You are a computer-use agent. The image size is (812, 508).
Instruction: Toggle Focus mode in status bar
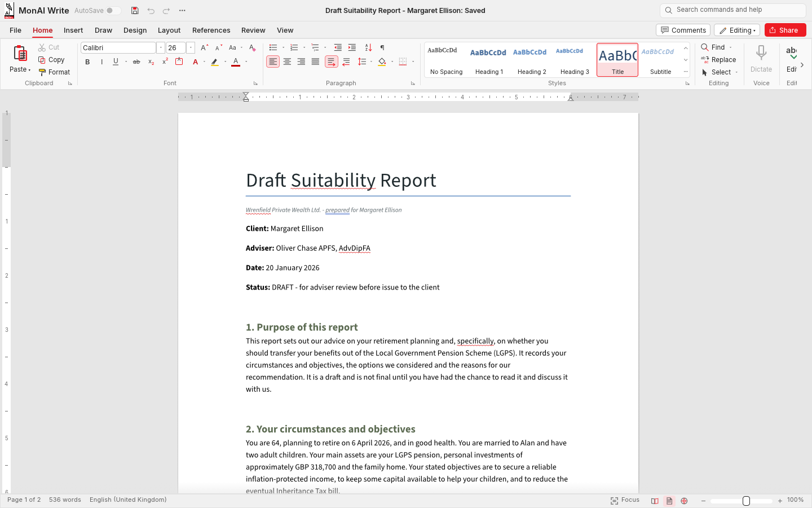[x=625, y=500]
